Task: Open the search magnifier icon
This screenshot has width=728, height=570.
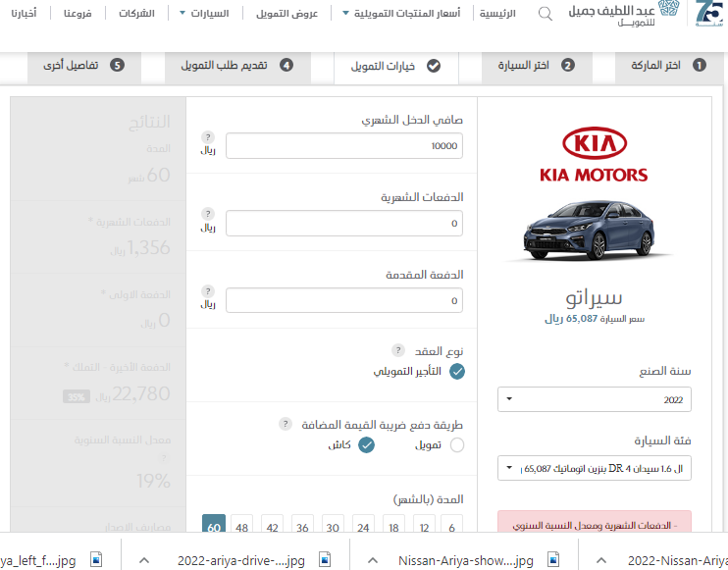Action: tap(546, 14)
